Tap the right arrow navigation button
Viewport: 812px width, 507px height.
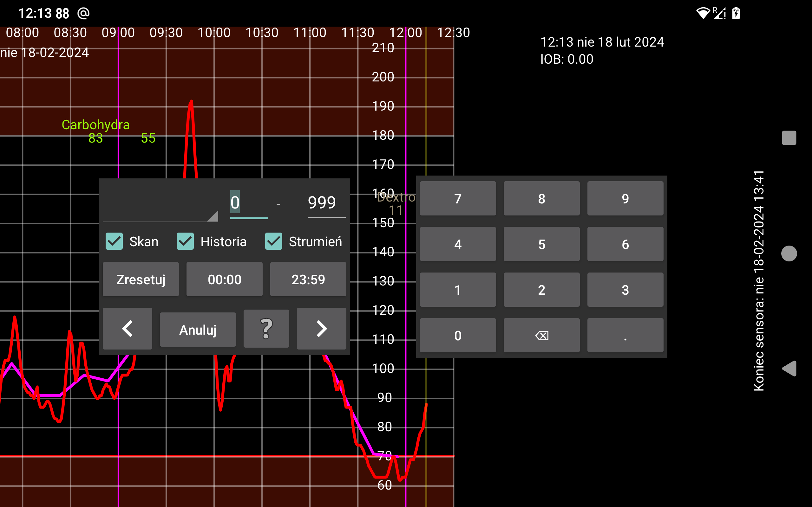(321, 329)
